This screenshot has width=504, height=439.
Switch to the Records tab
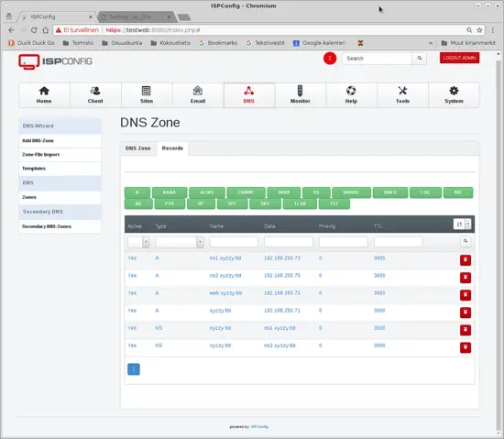[x=172, y=148]
